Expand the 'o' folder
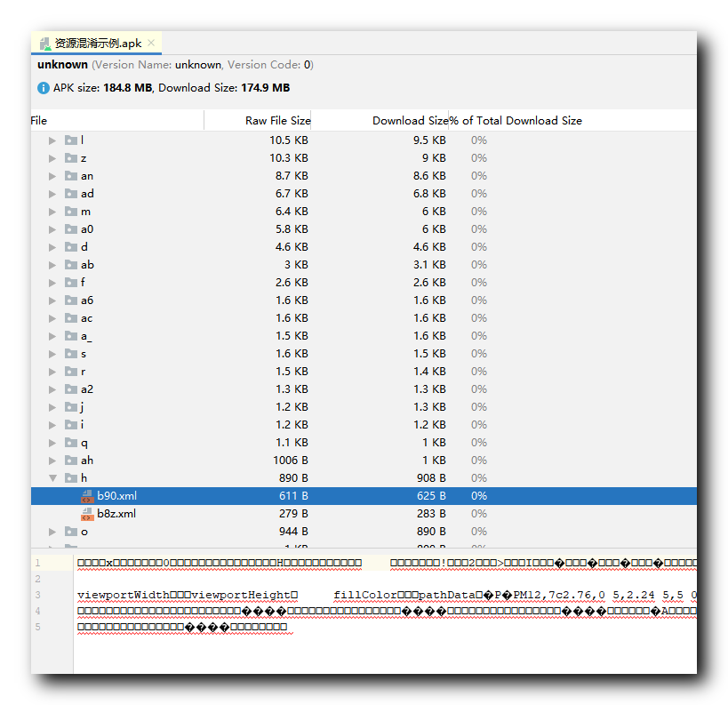Viewport: 728px width, 705px height. 52,532
